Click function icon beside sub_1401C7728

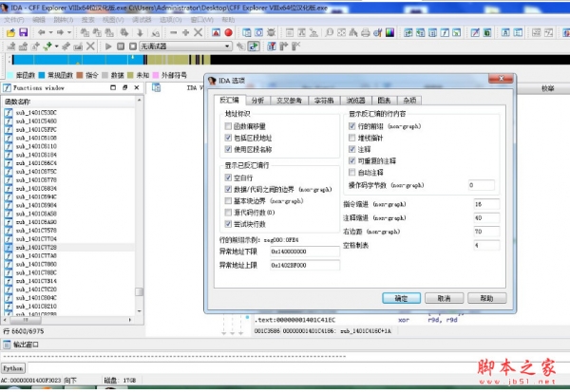(7, 246)
